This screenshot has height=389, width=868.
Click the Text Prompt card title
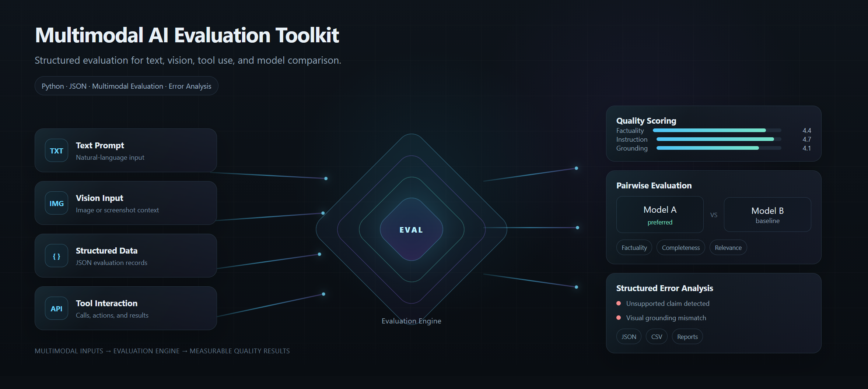click(100, 145)
